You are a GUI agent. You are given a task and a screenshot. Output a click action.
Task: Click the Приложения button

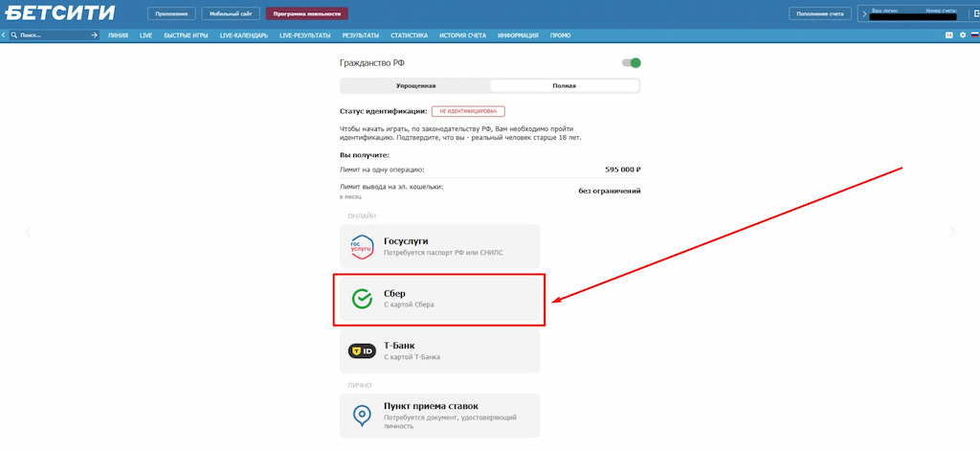click(172, 13)
